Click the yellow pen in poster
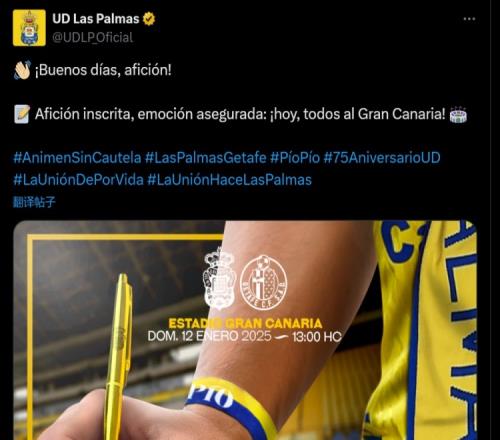 pos(119,357)
